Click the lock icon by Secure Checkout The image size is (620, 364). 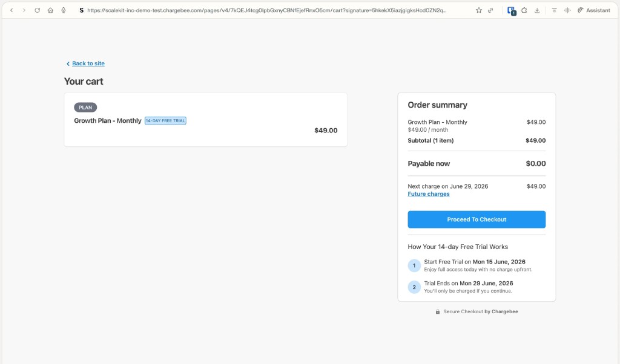coord(438,311)
